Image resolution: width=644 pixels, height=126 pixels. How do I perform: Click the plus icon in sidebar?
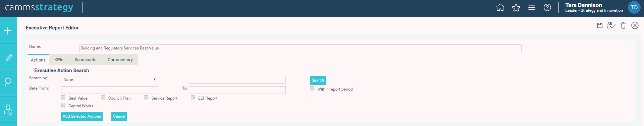click(x=8, y=31)
